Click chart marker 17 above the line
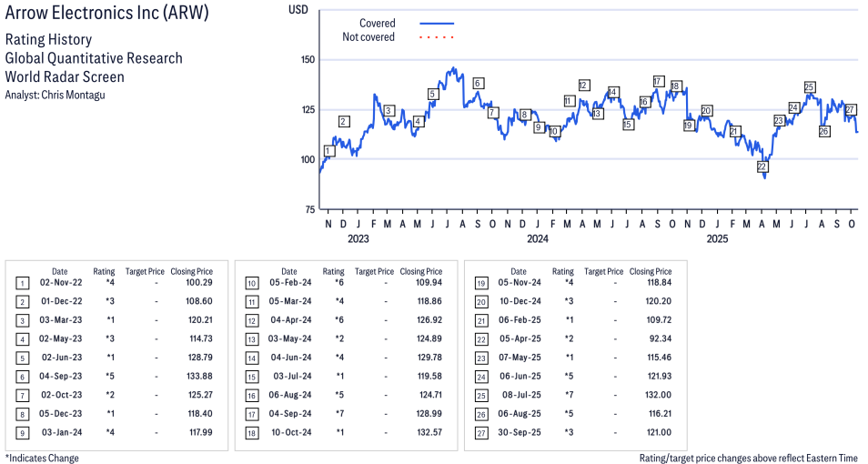Screen dimensions: 868x464 coord(658,82)
